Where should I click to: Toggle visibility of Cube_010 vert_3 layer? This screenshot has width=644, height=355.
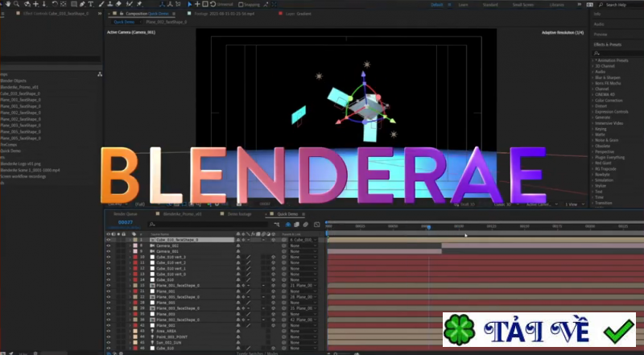coord(109,257)
